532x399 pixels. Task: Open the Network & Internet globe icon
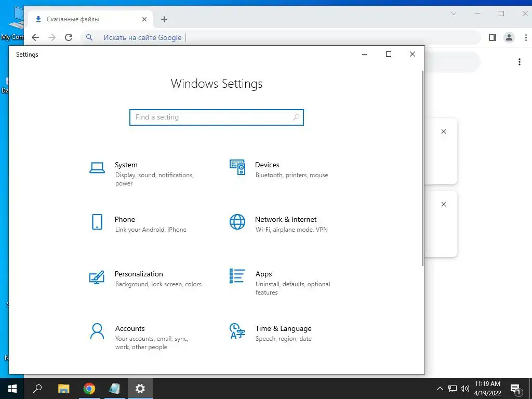(237, 222)
